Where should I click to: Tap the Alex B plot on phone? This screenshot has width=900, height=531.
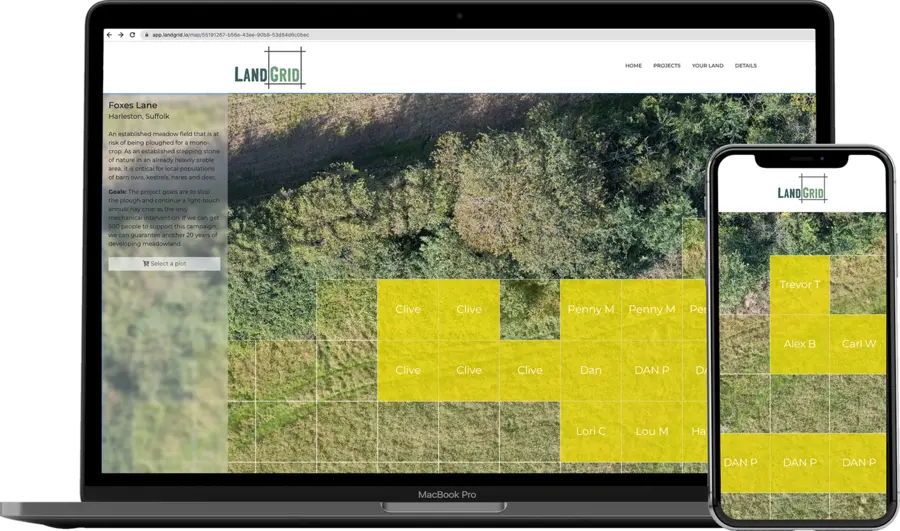[x=800, y=344]
